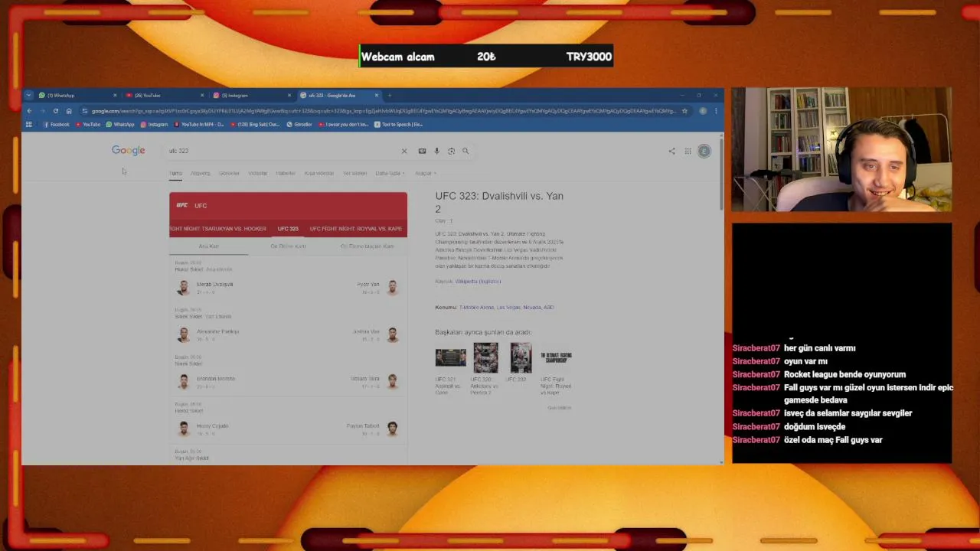Search by image with lens icon
This screenshot has width=980, height=551.
point(451,151)
